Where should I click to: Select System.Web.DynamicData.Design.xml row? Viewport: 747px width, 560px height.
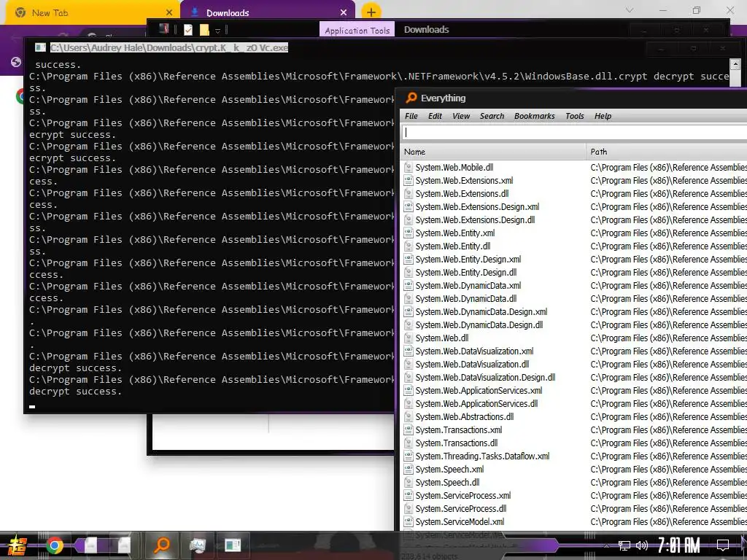pos(573,312)
